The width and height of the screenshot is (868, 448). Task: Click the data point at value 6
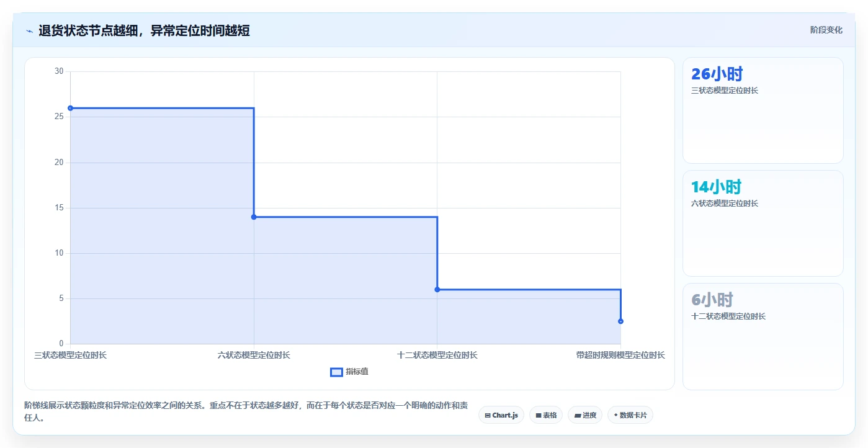coord(437,289)
